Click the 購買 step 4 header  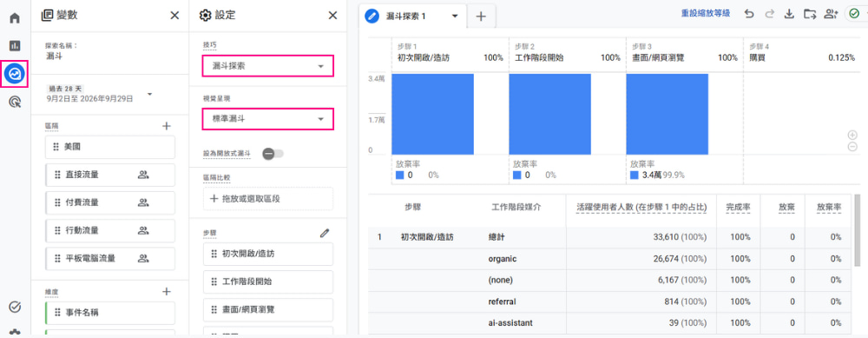[x=757, y=57]
